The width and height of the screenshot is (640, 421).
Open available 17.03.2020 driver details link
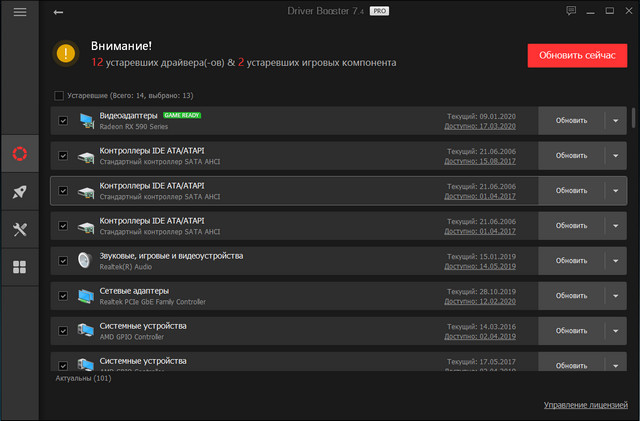480,126
